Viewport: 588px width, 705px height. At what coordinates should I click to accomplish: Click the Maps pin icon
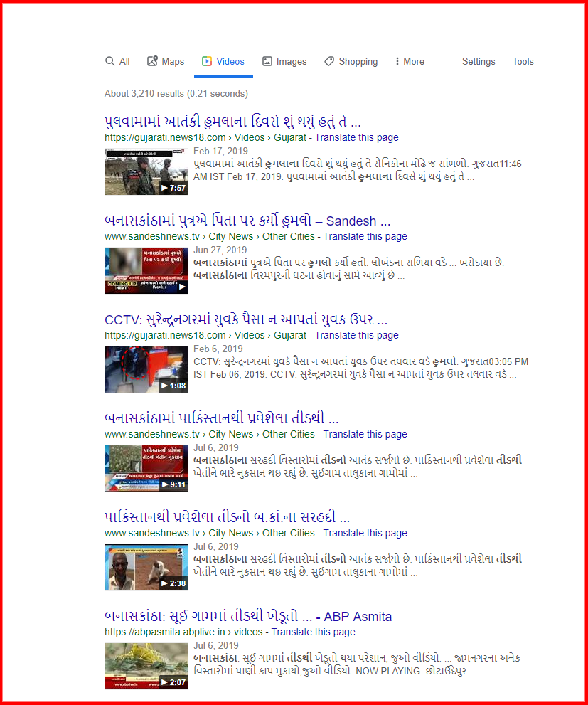tap(152, 61)
